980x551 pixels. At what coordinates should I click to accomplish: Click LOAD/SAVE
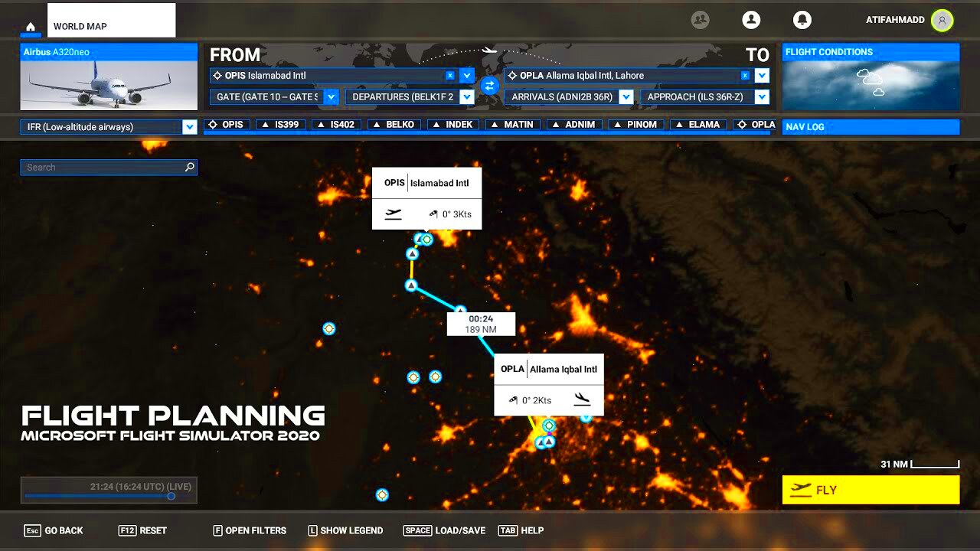click(x=444, y=530)
